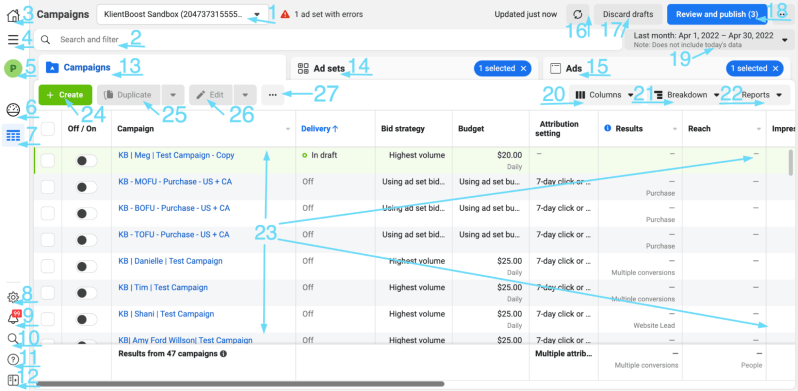798x391 pixels.
Task: Toggle the KB | Tim | Test Campaign switch
Action: (87, 293)
